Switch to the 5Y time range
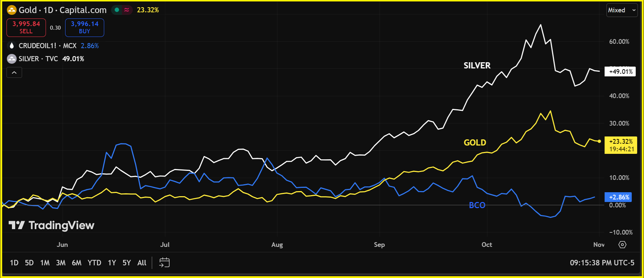Screen dimensions: 644x278 pos(127,263)
